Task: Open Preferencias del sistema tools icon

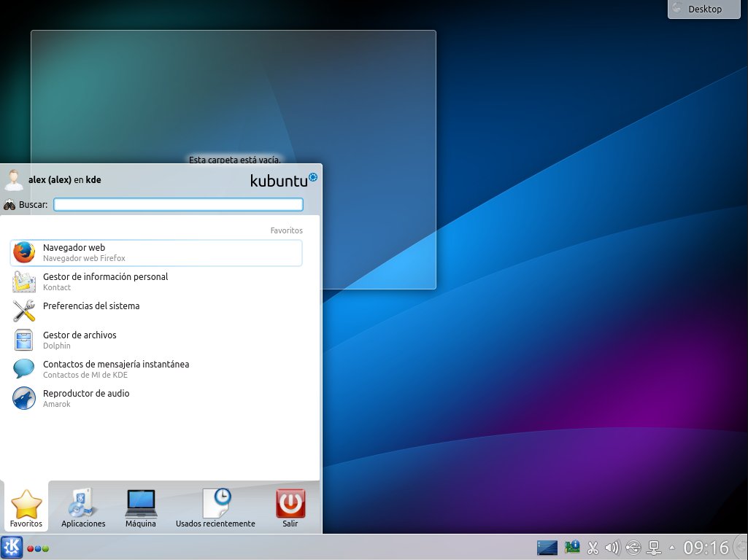Action: click(24, 311)
